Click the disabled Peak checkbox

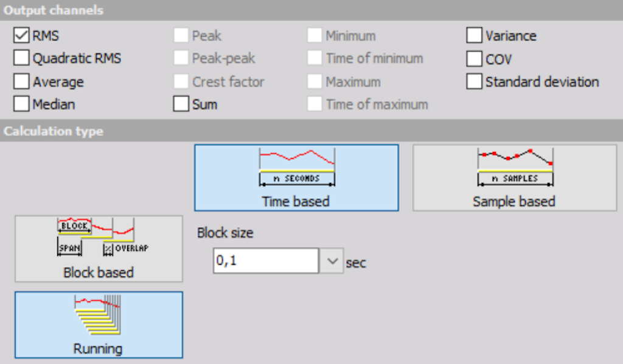[x=181, y=35]
